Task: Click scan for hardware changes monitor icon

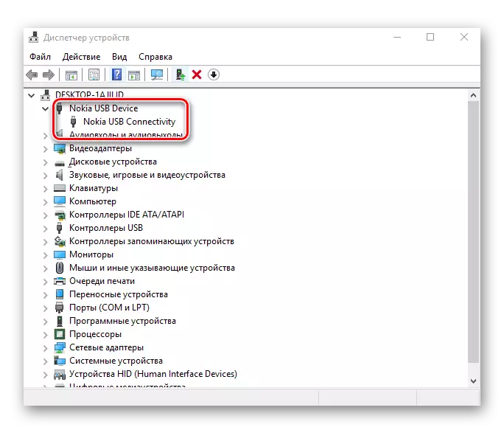Action: [x=157, y=75]
